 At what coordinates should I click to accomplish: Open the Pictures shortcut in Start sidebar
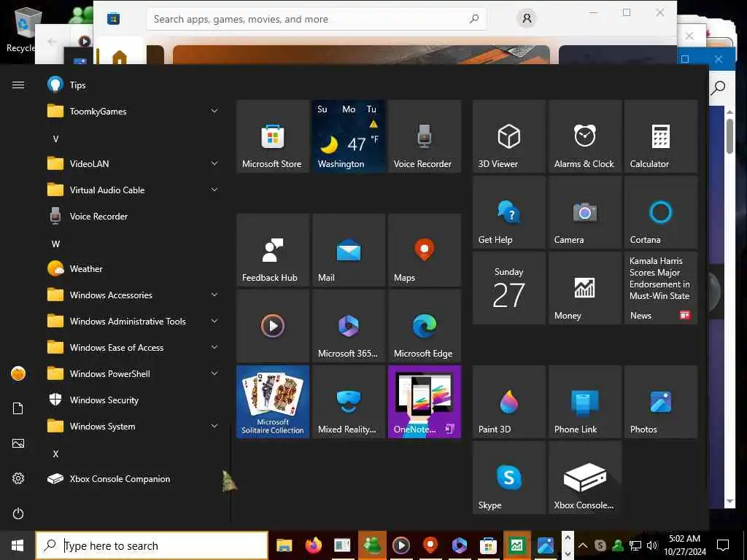click(18, 443)
